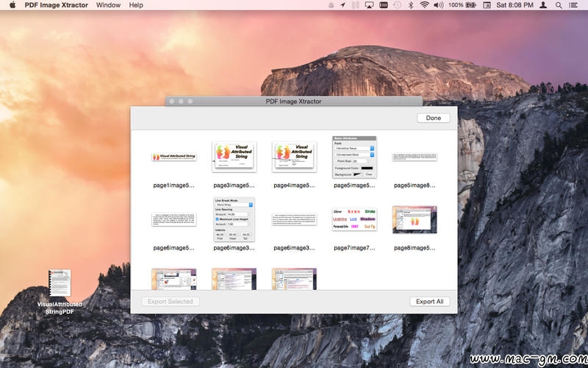This screenshot has height=368, width=588.
Task: Open the Wi-Fi status menu
Action: point(424,5)
